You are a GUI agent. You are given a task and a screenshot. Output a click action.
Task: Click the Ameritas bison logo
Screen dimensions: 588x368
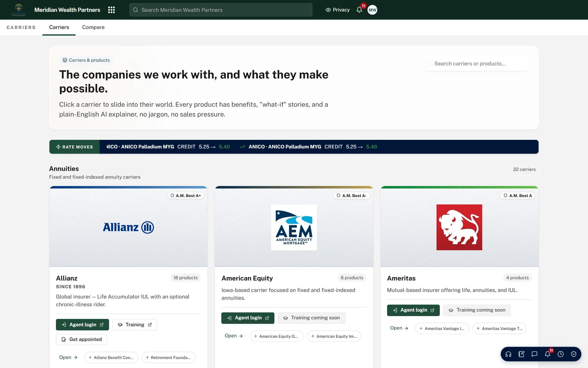point(459,227)
